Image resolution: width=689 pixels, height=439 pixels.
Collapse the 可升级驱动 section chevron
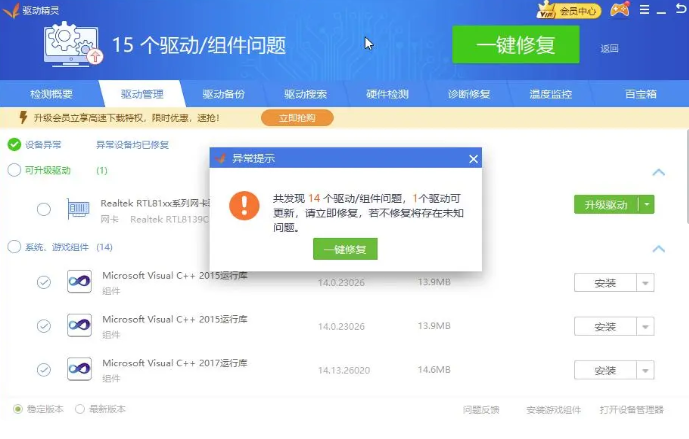pyautogui.click(x=658, y=172)
